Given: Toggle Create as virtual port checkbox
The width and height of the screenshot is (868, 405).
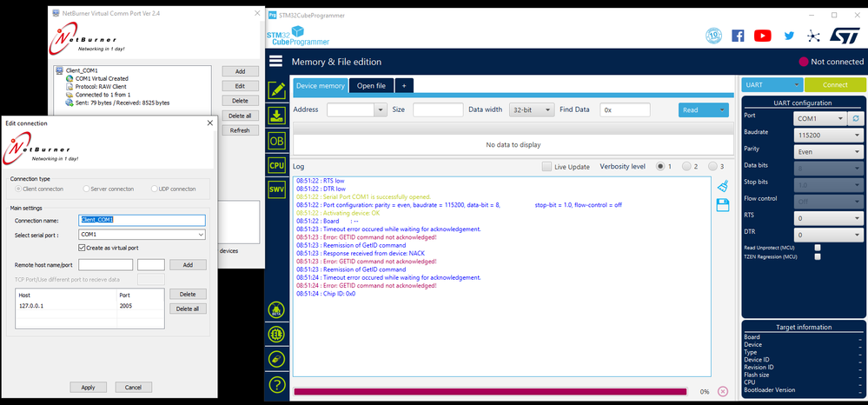Looking at the screenshot, I should coord(83,248).
